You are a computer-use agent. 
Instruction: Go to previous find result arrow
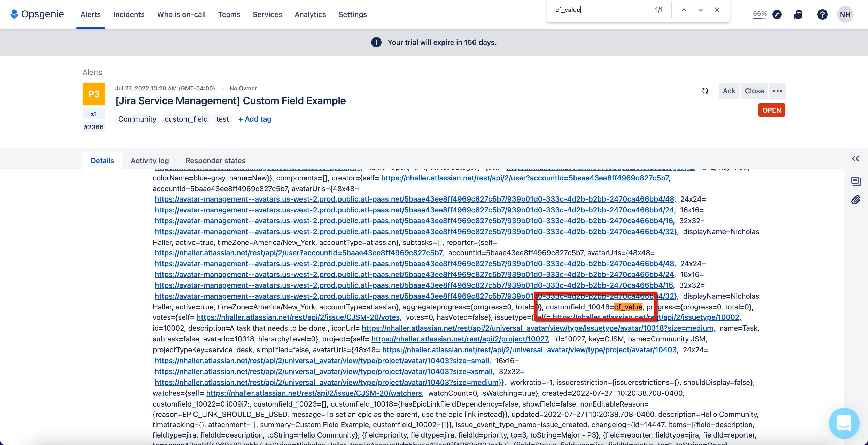click(684, 10)
